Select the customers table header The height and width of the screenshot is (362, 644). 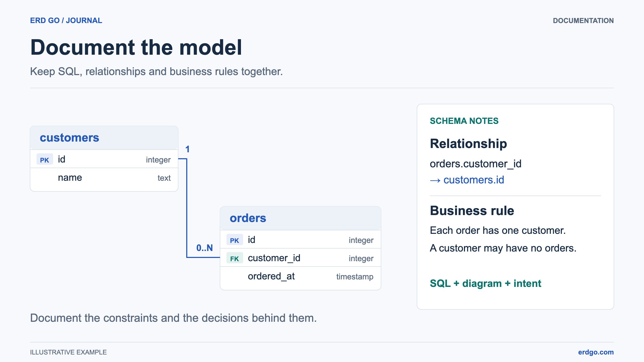pyautogui.click(x=104, y=138)
